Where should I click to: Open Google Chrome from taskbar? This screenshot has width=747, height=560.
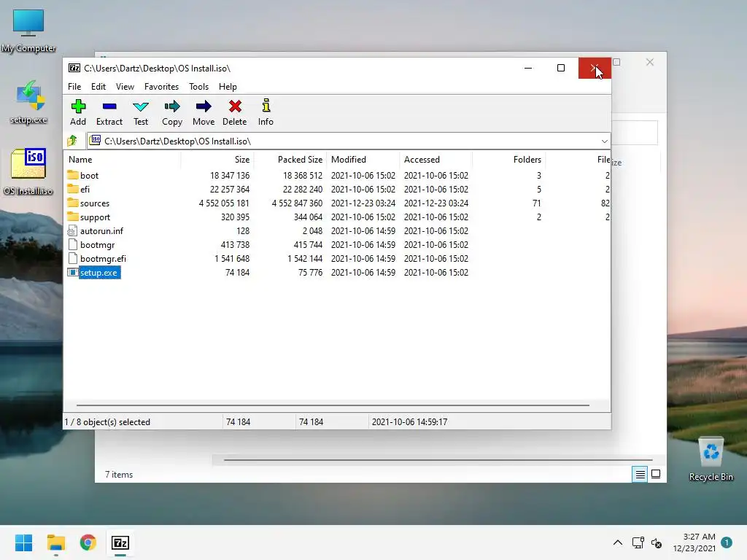click(x=88, y=542)
